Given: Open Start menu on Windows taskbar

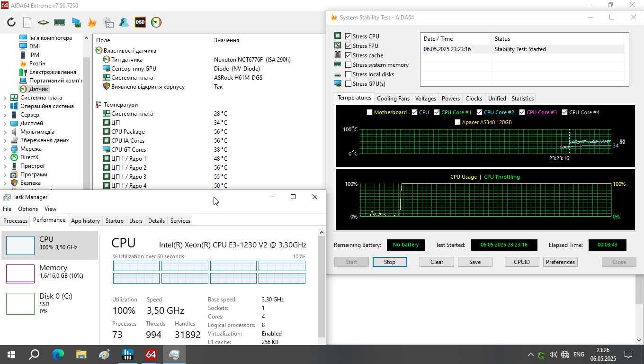Looking at the screenshot, I should pyautogui.click(x=11, y=355).
